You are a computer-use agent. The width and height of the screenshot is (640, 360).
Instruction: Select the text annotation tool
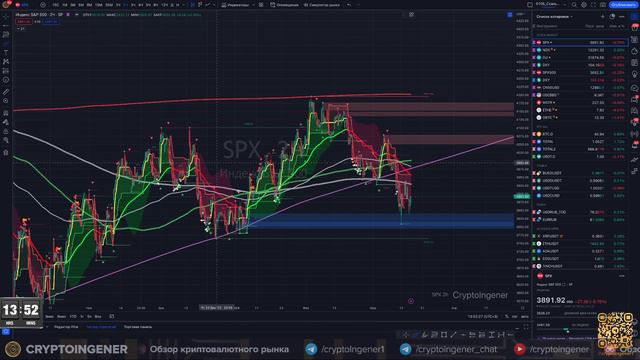(x=6, y=53)
